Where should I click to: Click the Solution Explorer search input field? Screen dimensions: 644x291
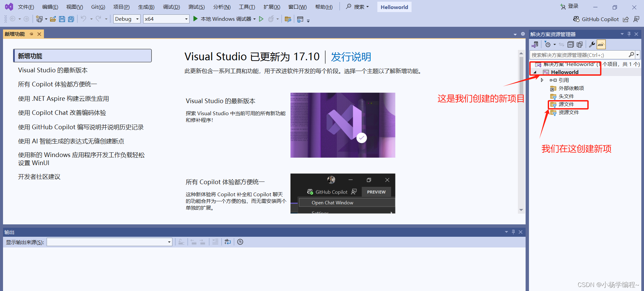(579, 55)
